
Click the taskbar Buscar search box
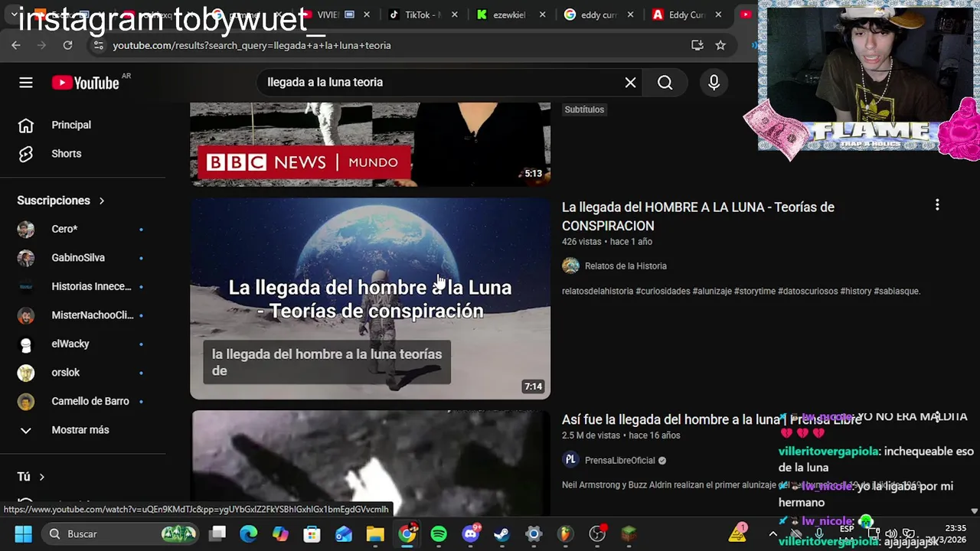pos(119,533)
